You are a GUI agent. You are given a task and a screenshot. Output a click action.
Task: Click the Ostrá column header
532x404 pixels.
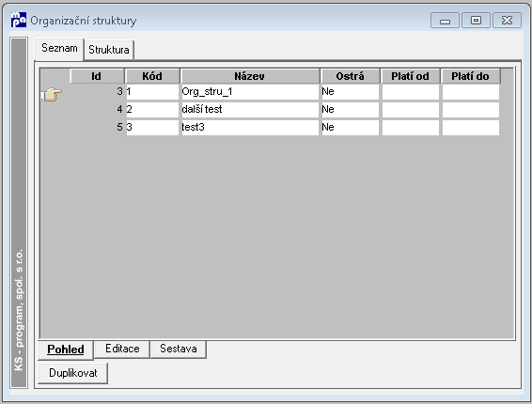[x=350, y=76]
